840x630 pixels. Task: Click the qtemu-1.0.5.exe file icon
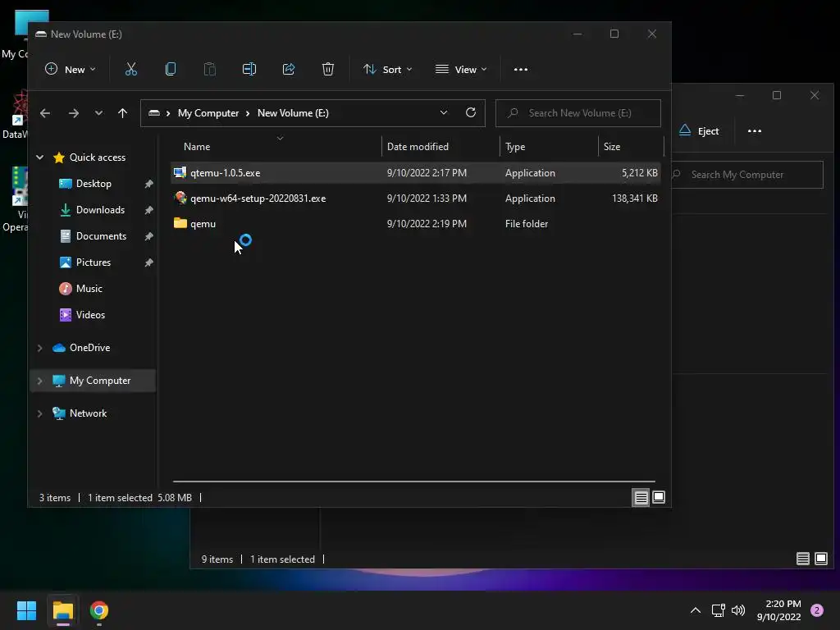(180, 172)
